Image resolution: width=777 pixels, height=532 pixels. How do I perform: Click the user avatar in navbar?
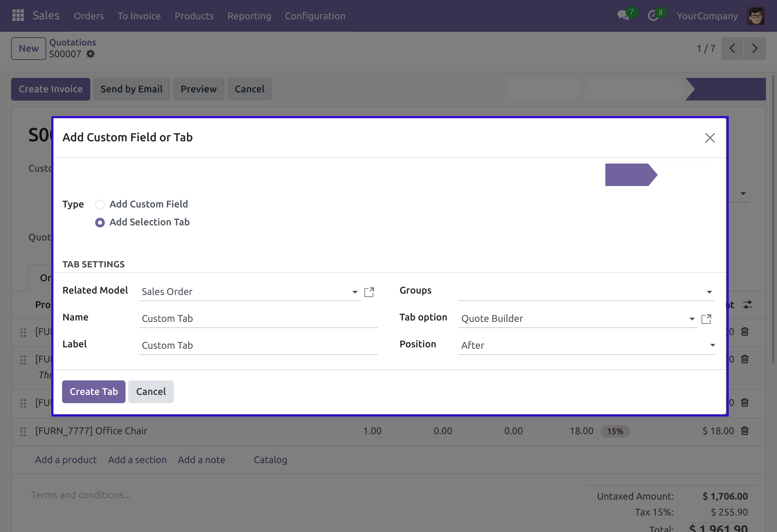pos(756,16)
